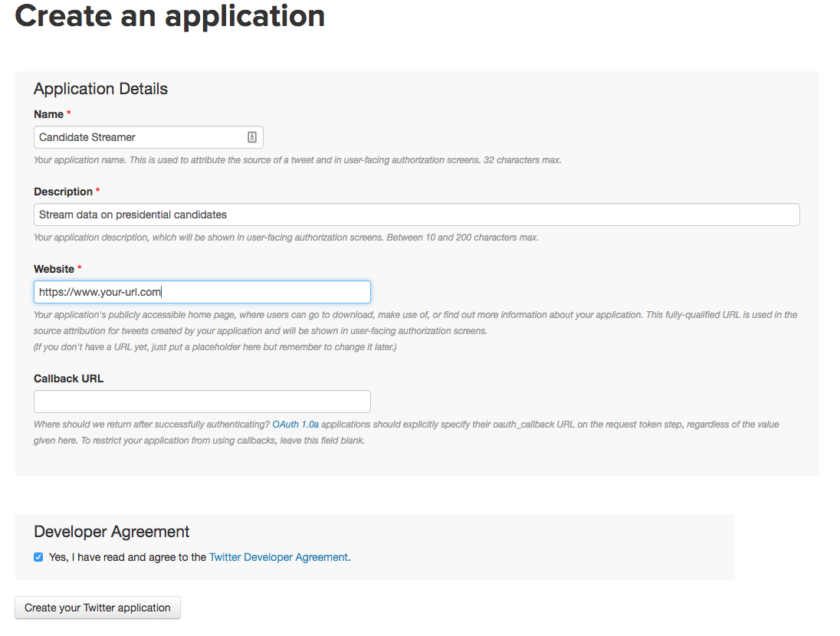Screen dimensions: 840x636
Task: Click the hint mentioning 10 and 200 characters
Action: [x=286, y=238]
